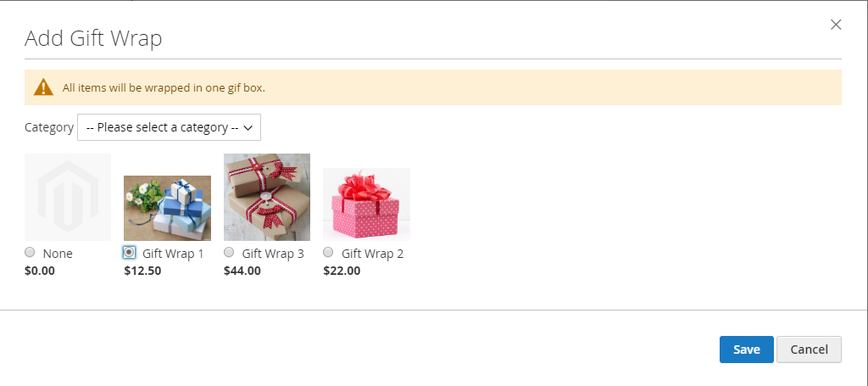This screenshot has height=386, width=868.
Task: Click the "None" option label
Action: tap(58, 254)
